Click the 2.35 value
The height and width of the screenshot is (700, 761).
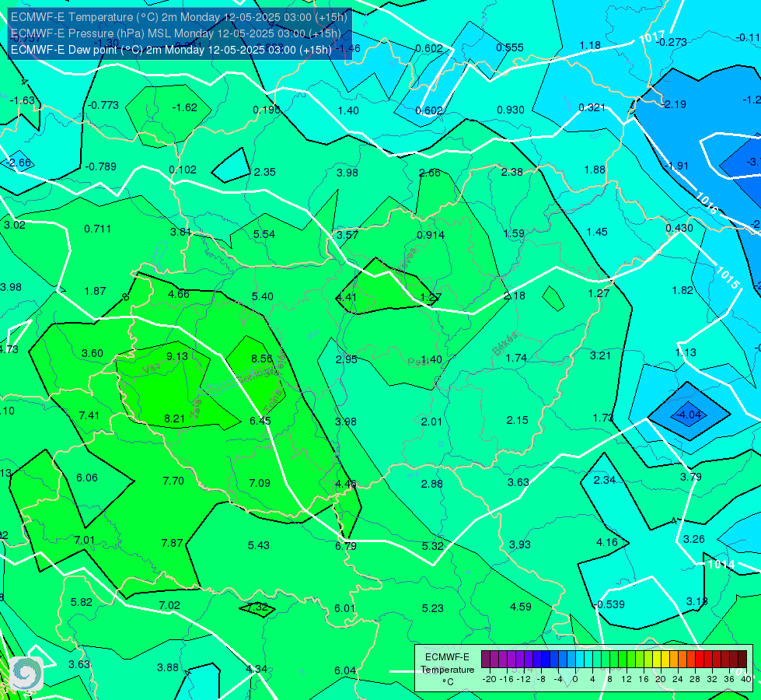coord(265,172)
